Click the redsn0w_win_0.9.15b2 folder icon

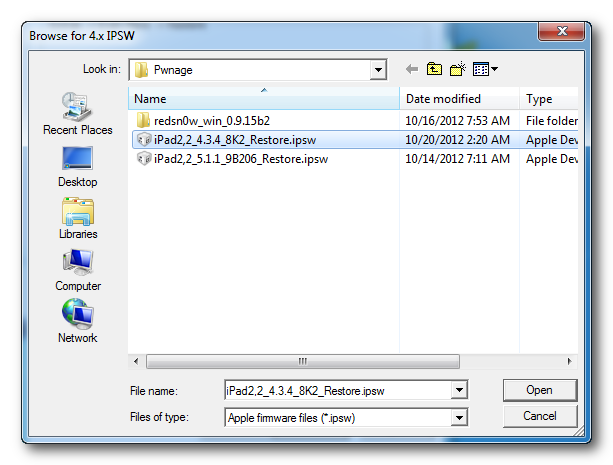pyautogui.click(x=143, y=120)
